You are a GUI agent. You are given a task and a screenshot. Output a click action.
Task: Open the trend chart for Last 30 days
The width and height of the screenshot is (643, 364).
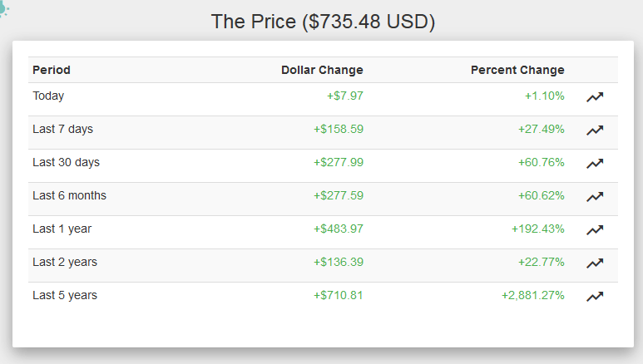coord(595,163)
